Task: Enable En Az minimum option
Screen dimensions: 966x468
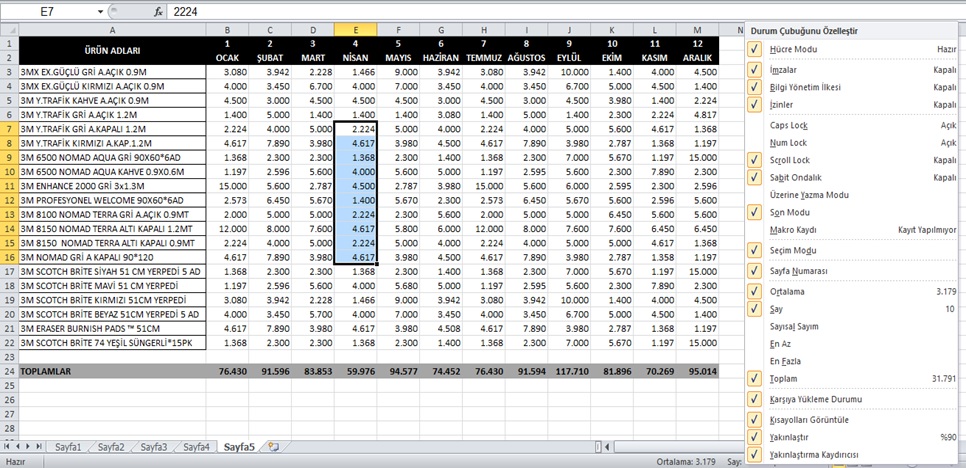Action: point(853,344)
